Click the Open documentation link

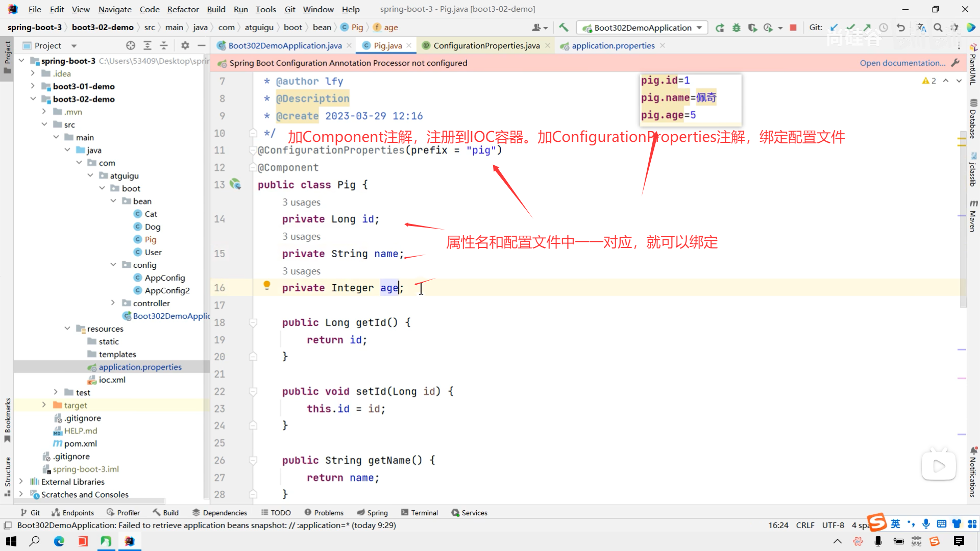[x=902, y=63]
